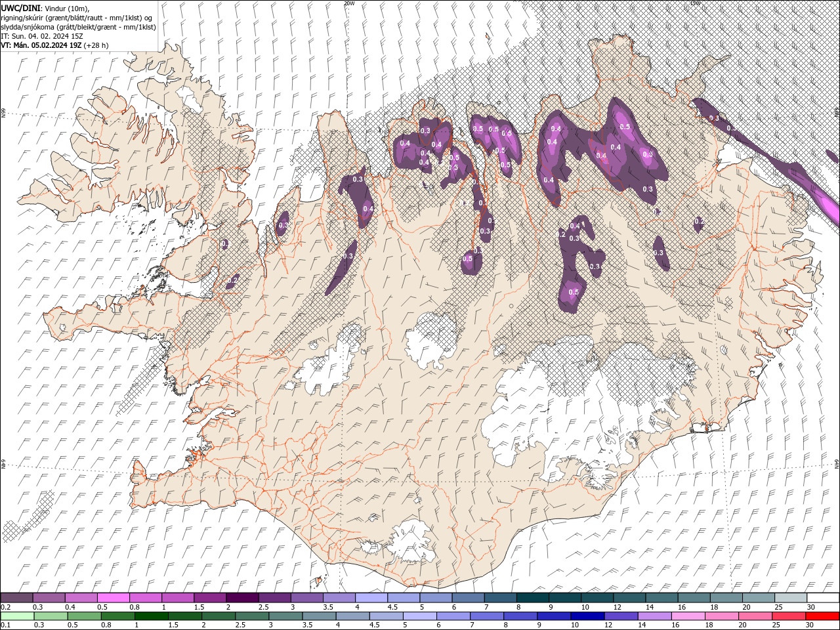Viewport: 840px width, 630px height.
Task: Pick the bright pink 0.5 snow legend swatch
Action: (x=113, y=598)
